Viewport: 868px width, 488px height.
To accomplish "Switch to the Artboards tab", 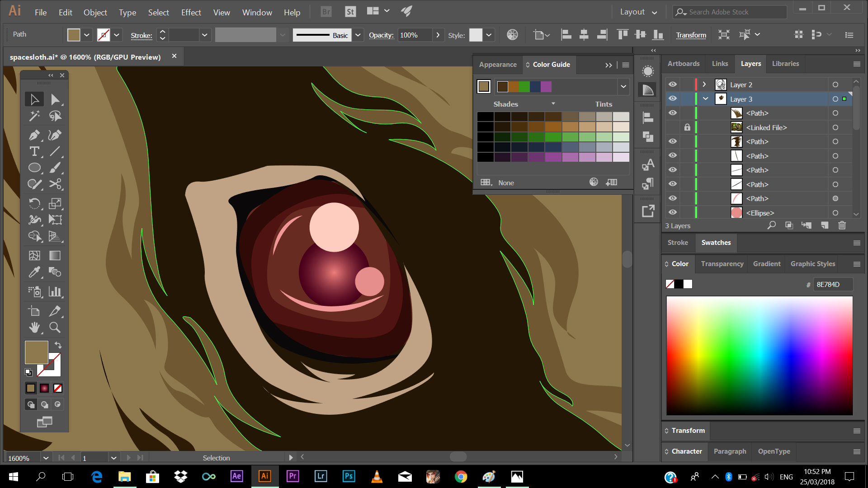I will pyautogui.click(x=684, y=64).
